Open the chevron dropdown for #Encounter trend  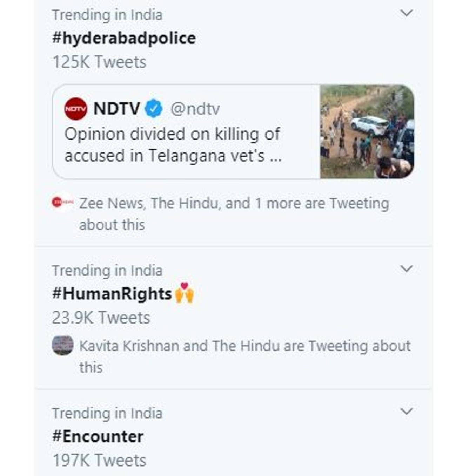(x=406, y=411)
